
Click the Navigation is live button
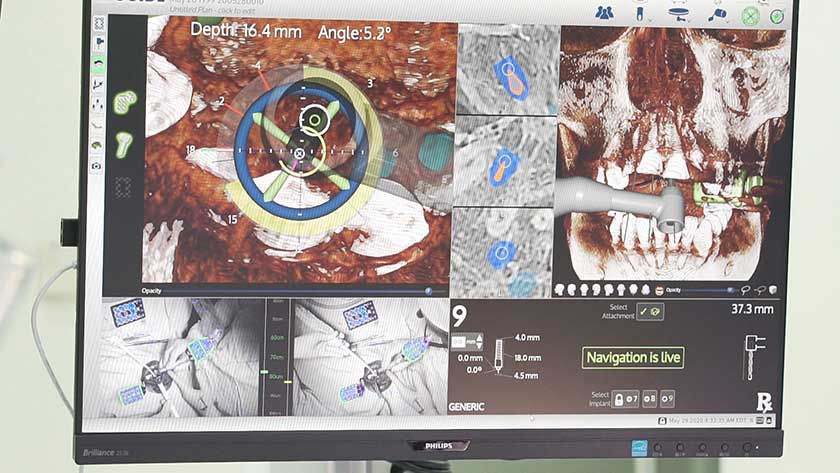coord(634,357)
